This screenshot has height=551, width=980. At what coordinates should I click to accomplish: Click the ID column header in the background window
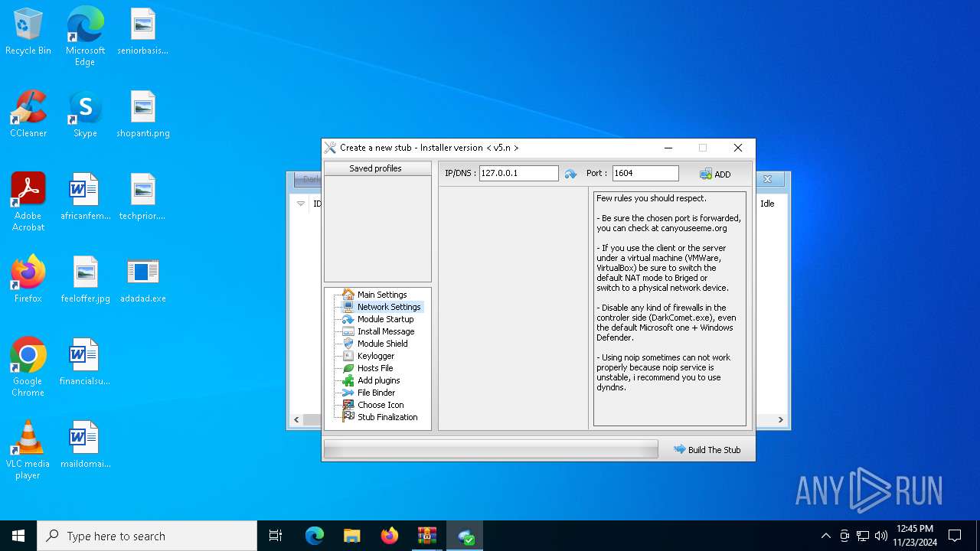tap(317, 204)
